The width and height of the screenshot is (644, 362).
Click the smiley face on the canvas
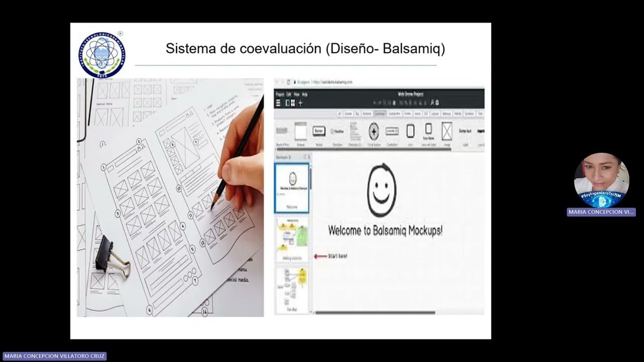(382, 190)
